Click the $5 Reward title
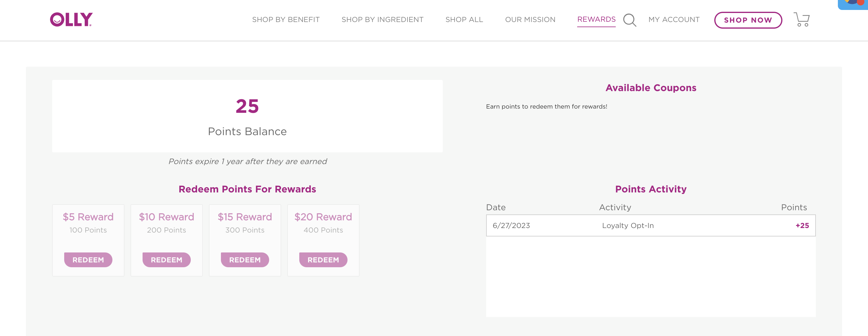 88,217
